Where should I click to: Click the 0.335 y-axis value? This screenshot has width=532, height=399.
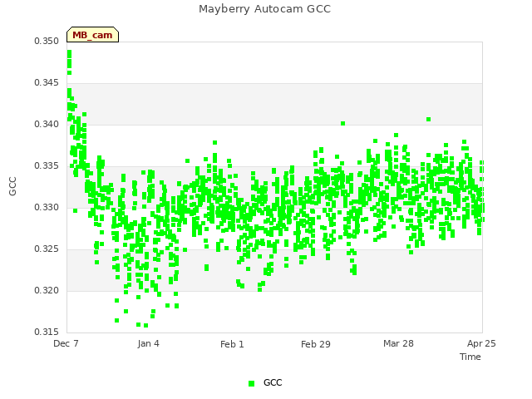coord(47,166)
